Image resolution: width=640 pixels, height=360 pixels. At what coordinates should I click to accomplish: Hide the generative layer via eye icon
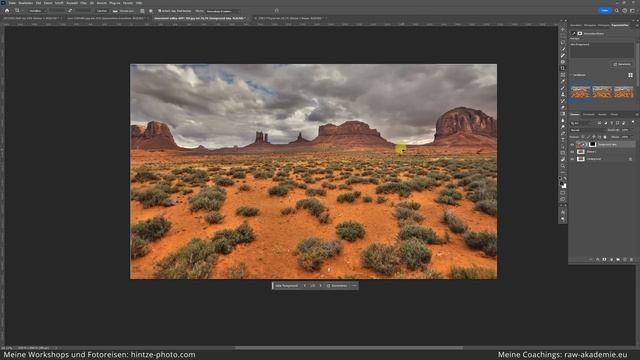[x=572, y=144]
